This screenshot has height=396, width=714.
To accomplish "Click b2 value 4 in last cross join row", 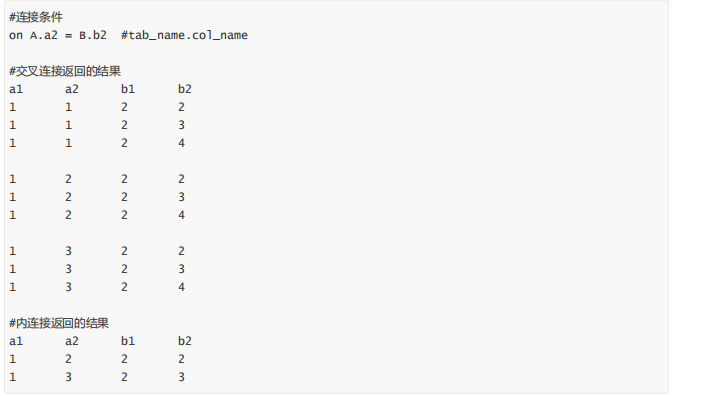I will pos(181,287).
